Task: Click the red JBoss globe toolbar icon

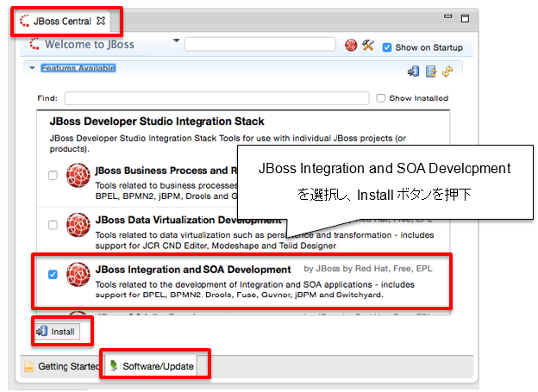Action: tap(351, 45)
